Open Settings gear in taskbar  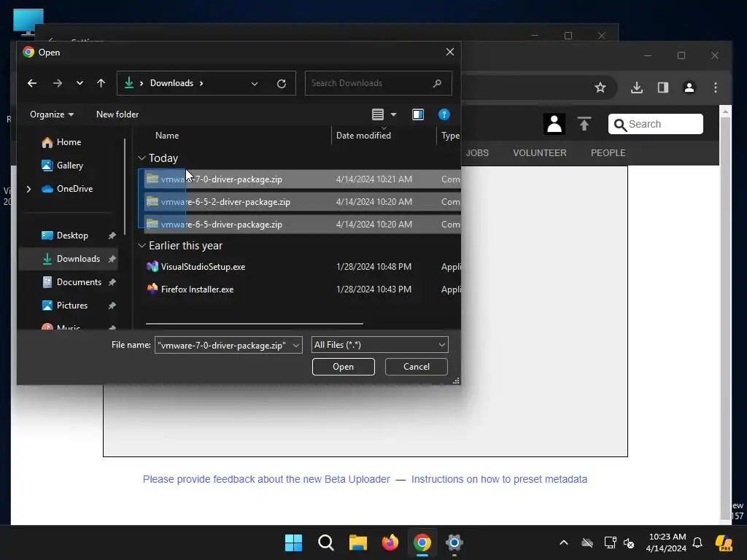pyautogui.click(x=454, y=542)
